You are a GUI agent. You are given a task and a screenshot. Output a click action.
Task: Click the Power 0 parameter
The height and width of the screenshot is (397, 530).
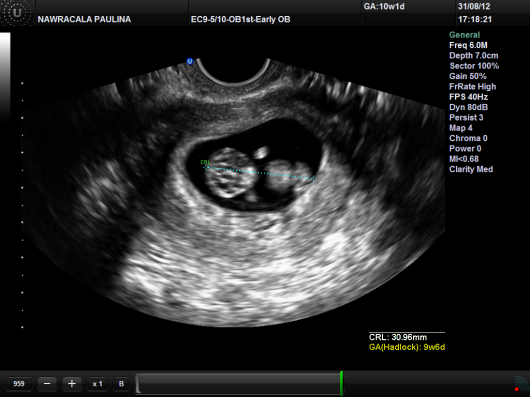click(x=465, y=149)
